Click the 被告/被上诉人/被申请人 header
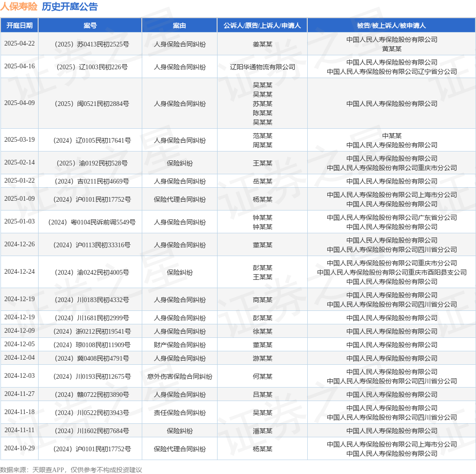This screenshot has width=476, height=474. coord(391,26)
